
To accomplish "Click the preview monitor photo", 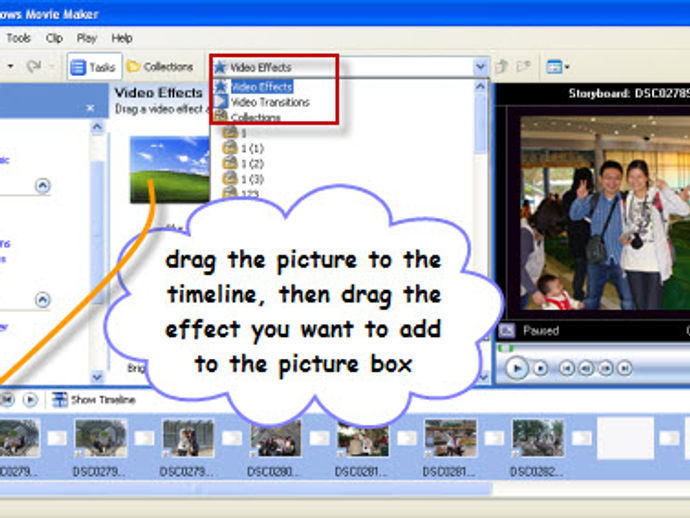I will click(x=606, y=213).
